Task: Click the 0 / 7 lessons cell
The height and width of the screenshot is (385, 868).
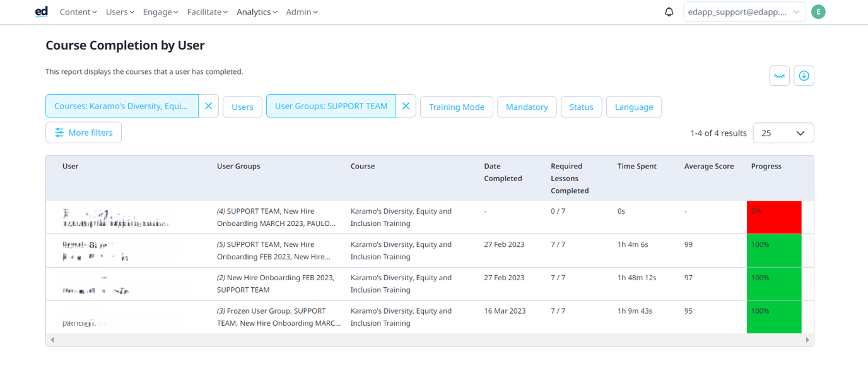Action: (558, 211)
